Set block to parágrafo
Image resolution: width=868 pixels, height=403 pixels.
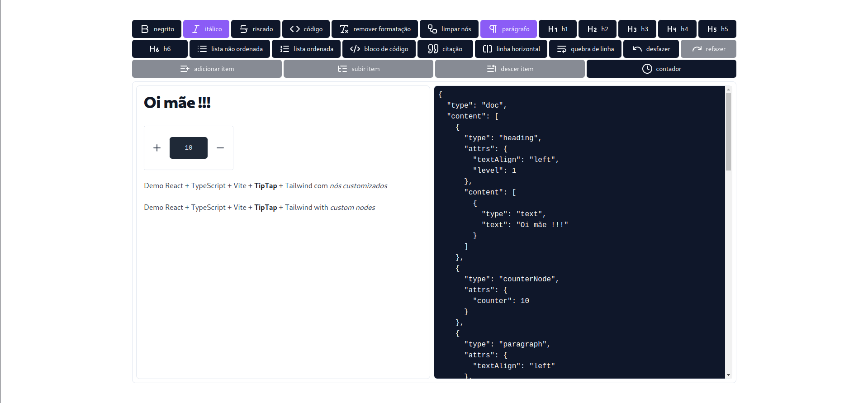(x=508, y=29)
